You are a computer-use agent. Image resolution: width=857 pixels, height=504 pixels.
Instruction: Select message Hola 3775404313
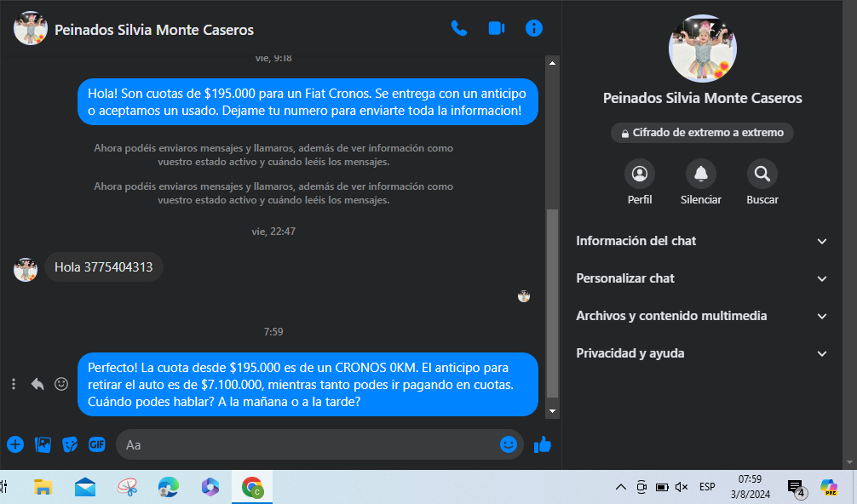[x=104, y=267]
